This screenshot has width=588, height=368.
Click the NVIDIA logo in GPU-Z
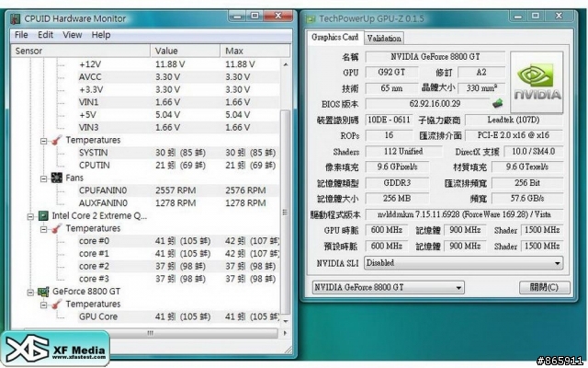537,82
